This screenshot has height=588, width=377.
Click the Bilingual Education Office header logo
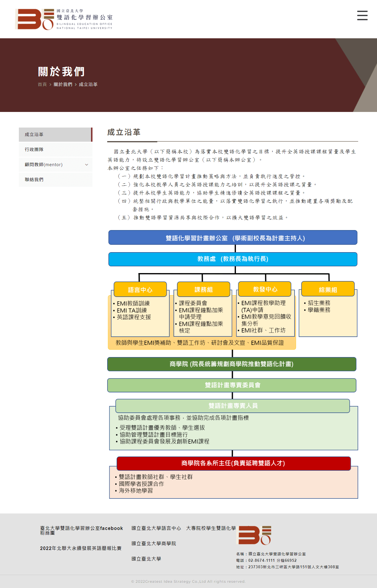[64, 19]
